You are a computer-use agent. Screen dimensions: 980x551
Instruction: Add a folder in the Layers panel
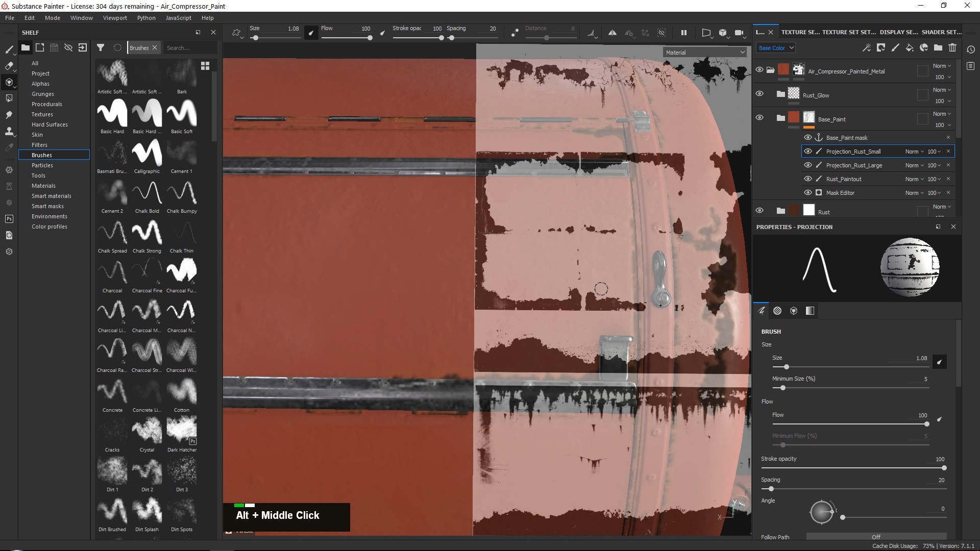(x=938, y=47)
